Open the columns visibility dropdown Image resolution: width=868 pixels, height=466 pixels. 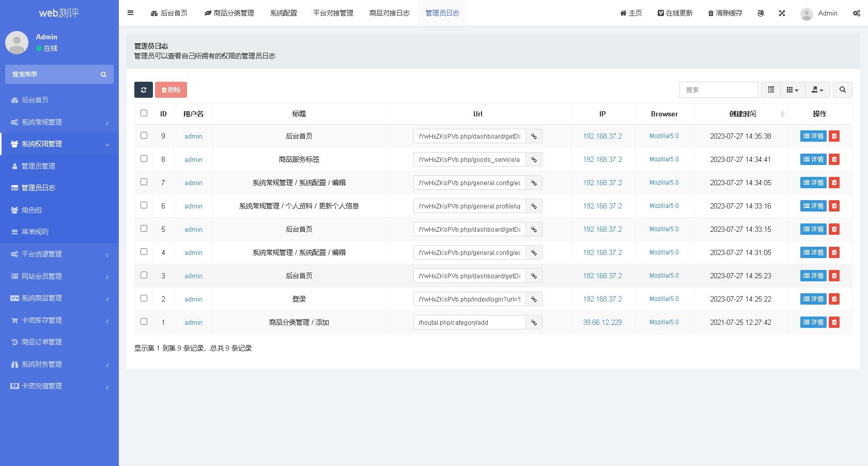793,89
